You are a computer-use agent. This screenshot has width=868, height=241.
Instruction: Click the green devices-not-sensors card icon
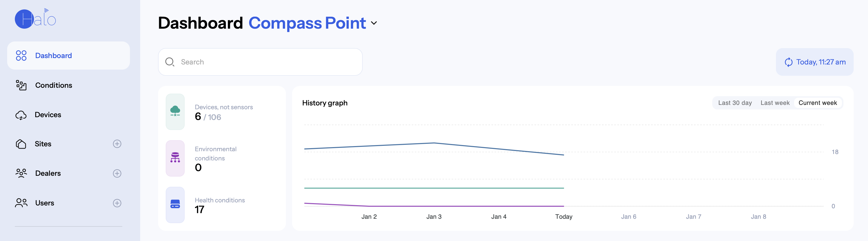[175, 112]
